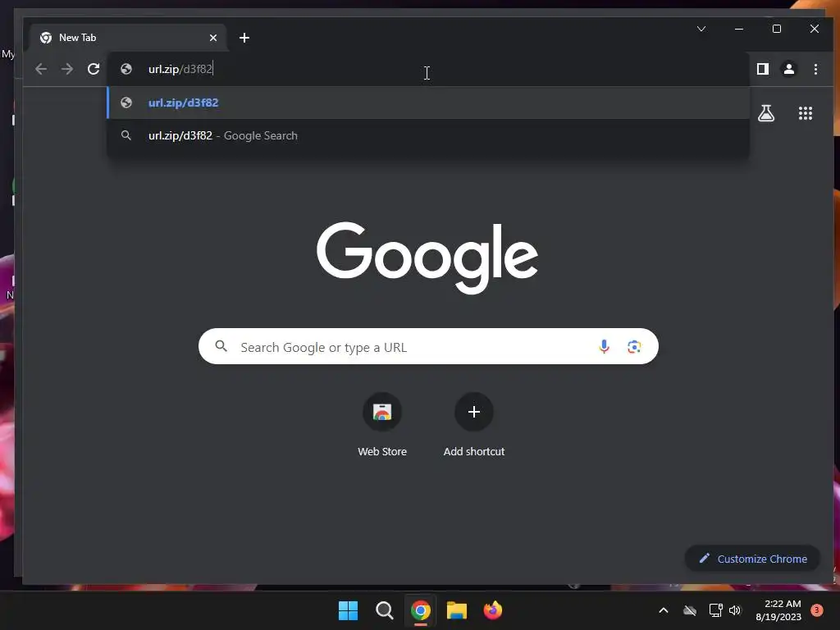The image size is (840, 630).
Task: Open network status tray icon
Action: [715, 610]
